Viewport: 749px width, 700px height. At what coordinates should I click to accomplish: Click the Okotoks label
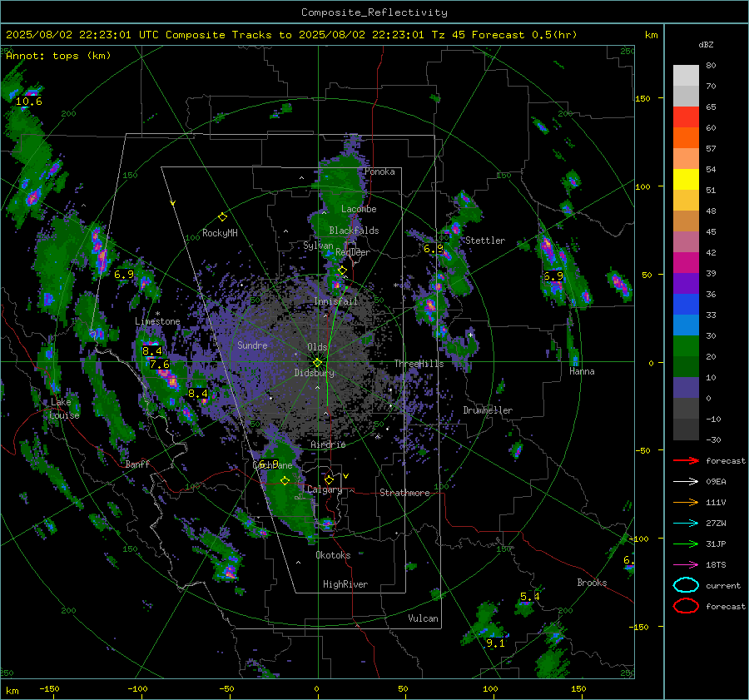click(333, 555)
